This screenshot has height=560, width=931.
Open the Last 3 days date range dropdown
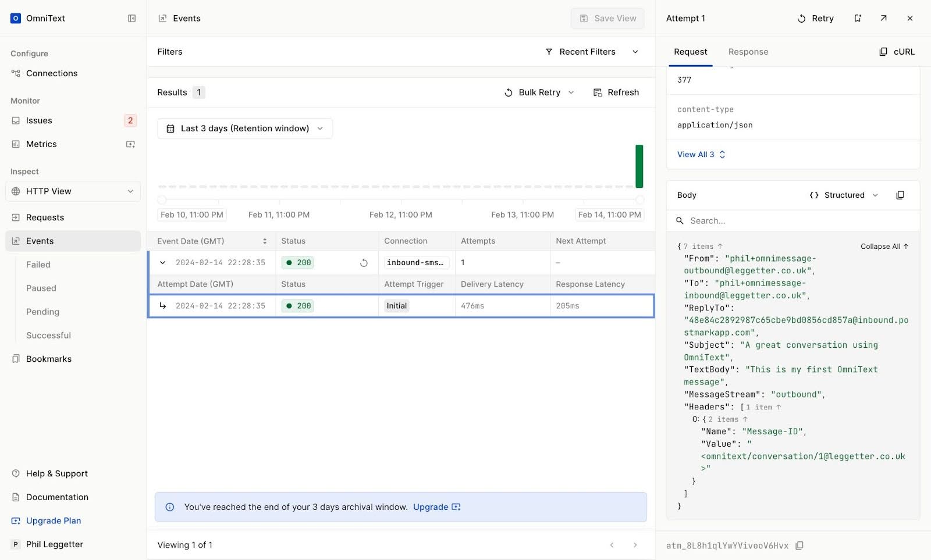coord(245,129)
